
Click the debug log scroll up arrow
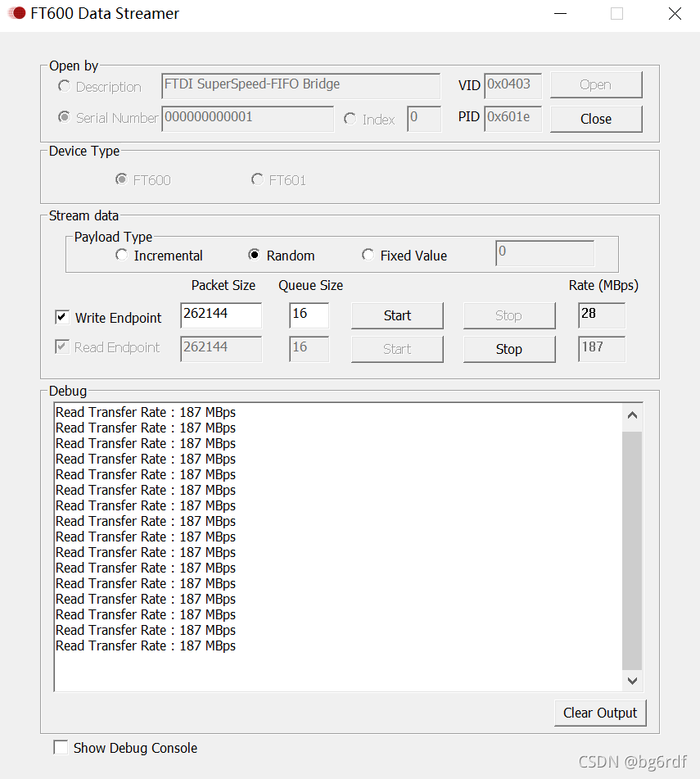click(632, 415)
